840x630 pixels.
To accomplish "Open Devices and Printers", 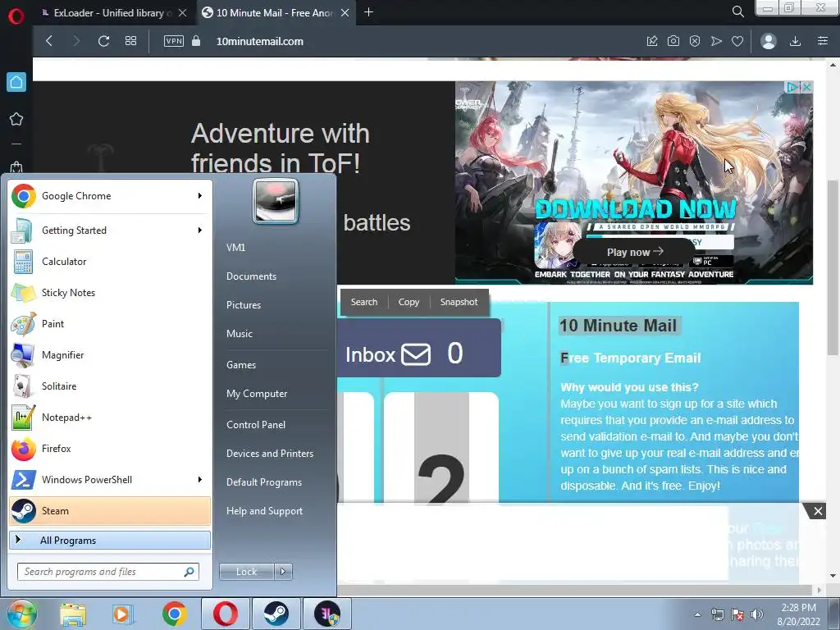I will [269, 454].
